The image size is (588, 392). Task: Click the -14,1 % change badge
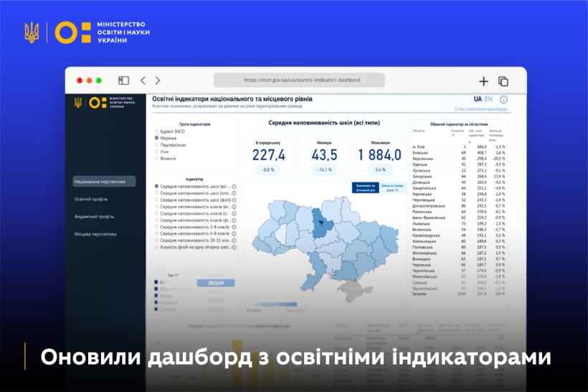pos(324,169)
